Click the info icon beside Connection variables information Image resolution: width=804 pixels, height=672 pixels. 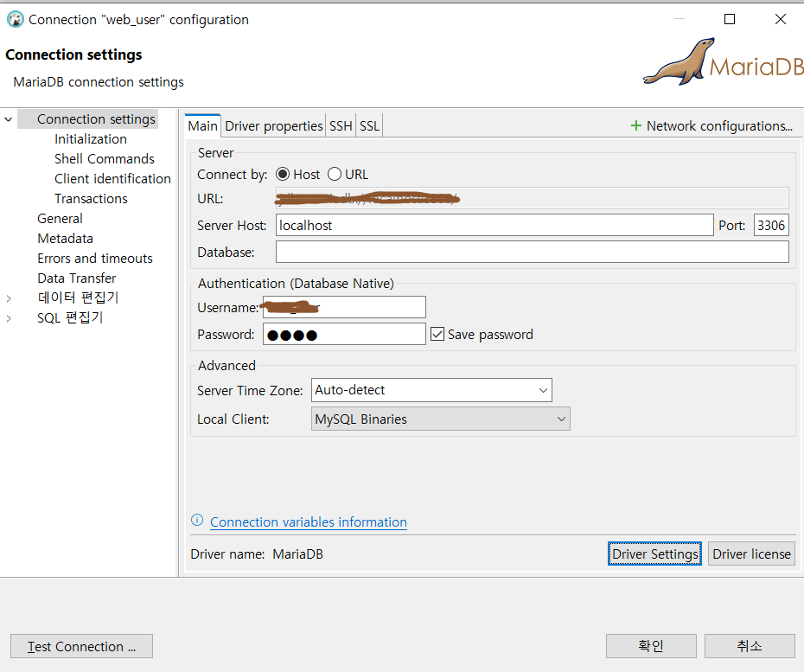[197, 520]
